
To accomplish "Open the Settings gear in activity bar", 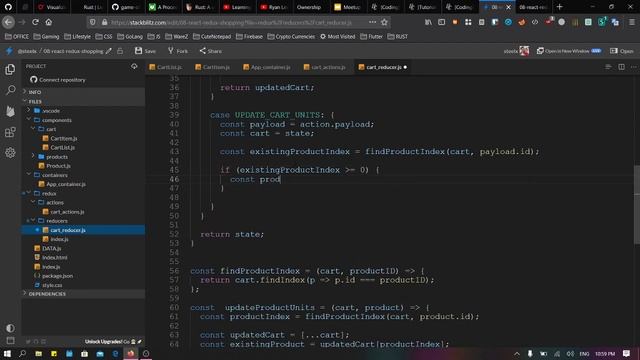I will (10, 153).
